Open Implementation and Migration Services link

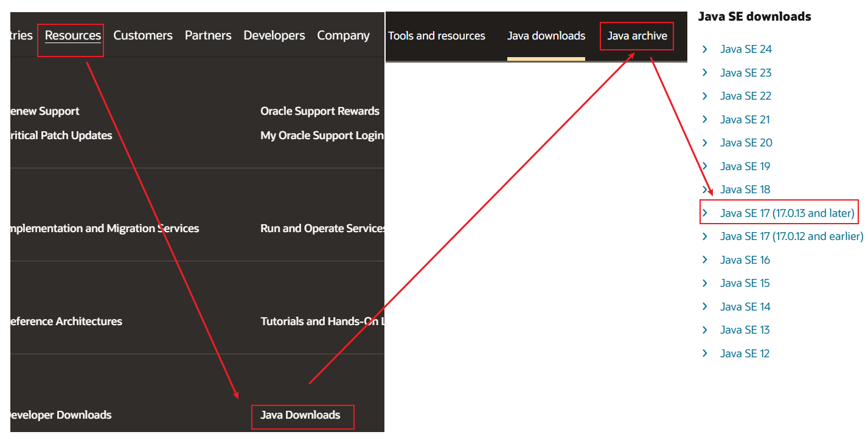[x=105, y=228]
